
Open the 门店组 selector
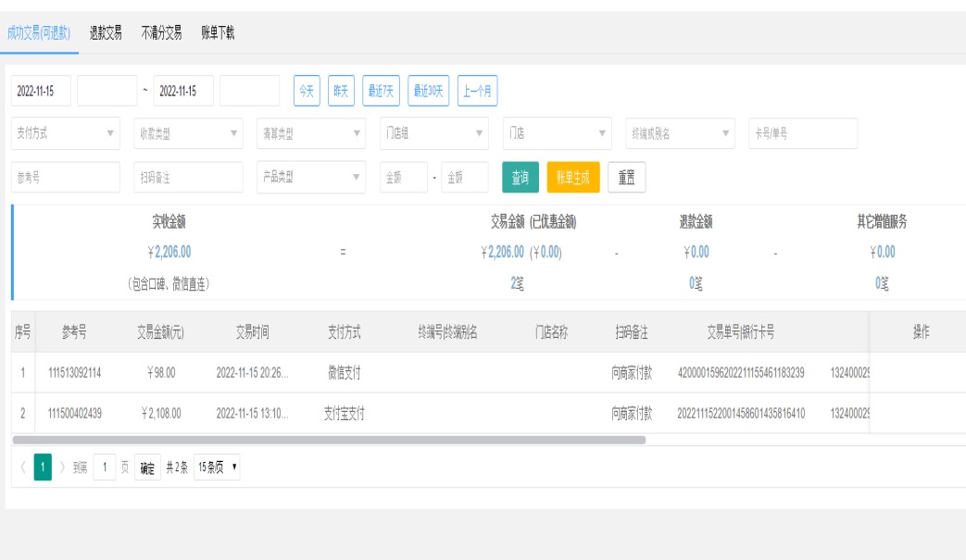[x=431, y=132]
